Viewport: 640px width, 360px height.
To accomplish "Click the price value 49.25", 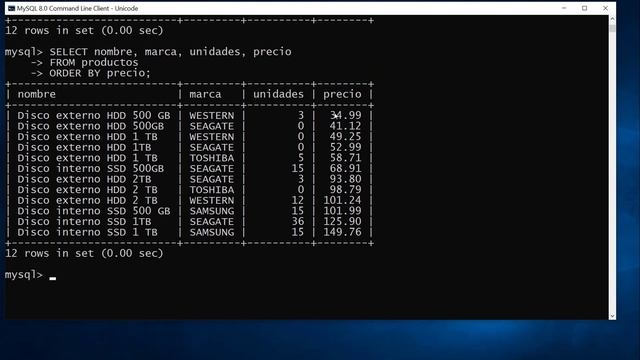I will coord(345,137).
